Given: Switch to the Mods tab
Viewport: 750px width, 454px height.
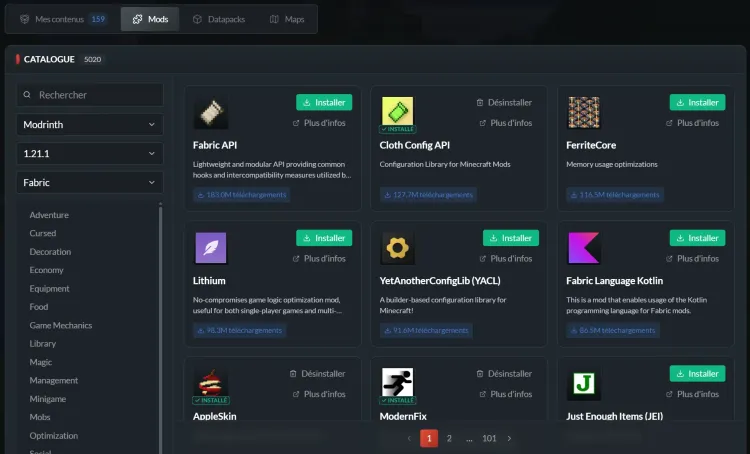Looking at the screenshot, I should (x=150, y=19).
